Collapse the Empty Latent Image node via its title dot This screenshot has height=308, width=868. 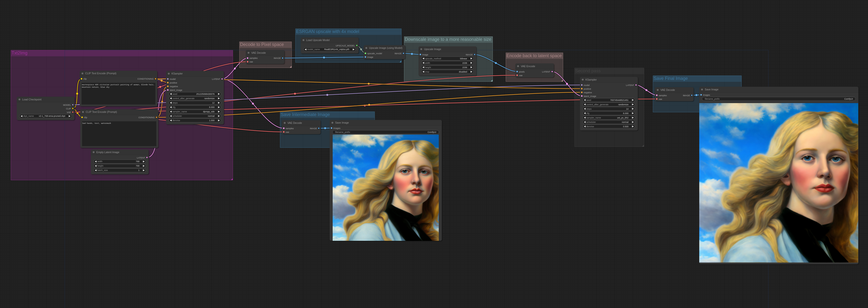point(94,152)
